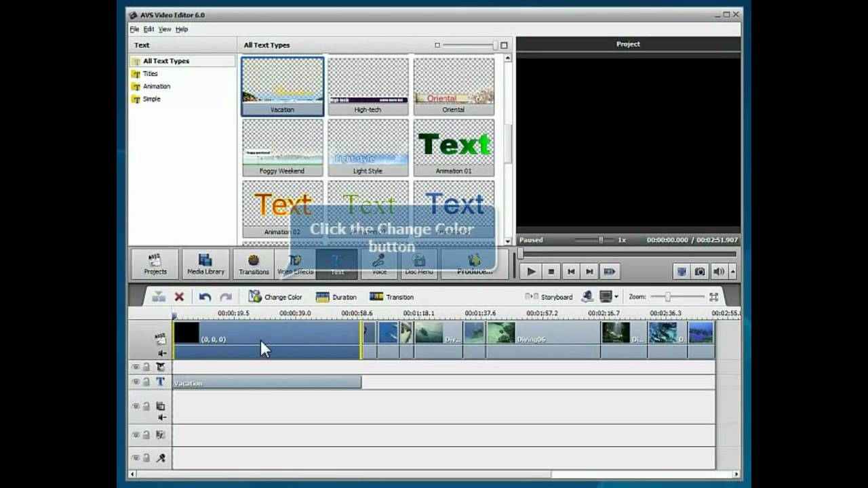This screenshot has width=868, height=488.
Task: Lock the music audio track
Action: (x=146, y=434)
